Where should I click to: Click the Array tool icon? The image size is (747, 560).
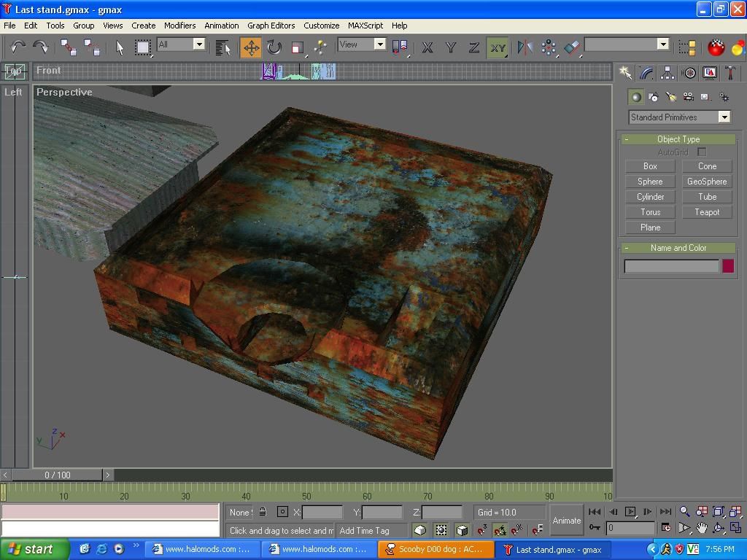[549, 47]
